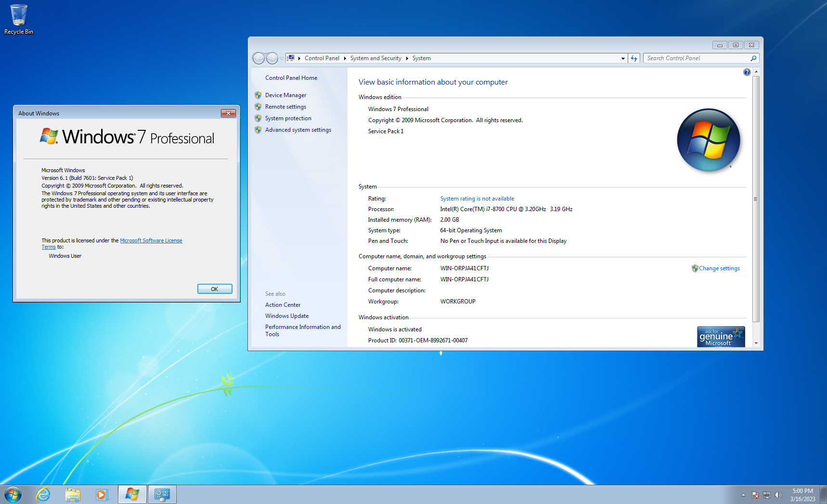Click the refresh button beside address bar
The width and height of the screenshot is (827, 504).
tap(634, 58)
